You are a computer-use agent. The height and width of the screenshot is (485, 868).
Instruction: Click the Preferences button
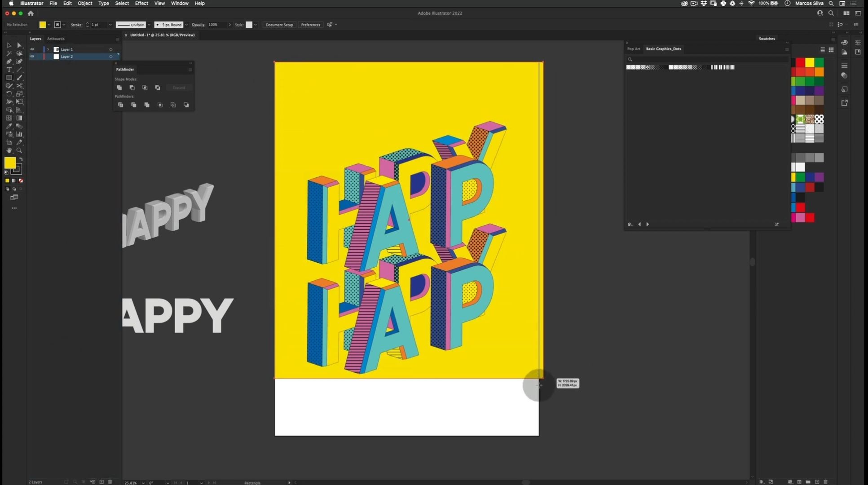click(x=311, y=25)
